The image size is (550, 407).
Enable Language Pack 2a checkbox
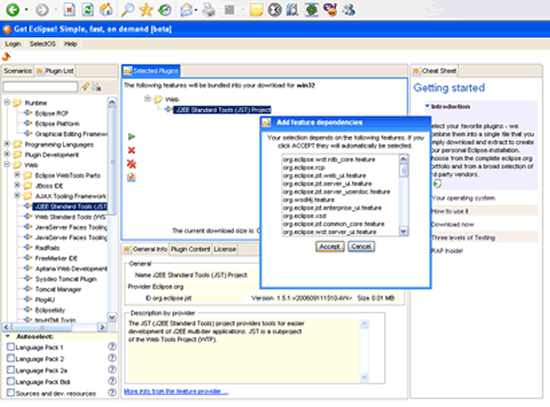(11, 370)
